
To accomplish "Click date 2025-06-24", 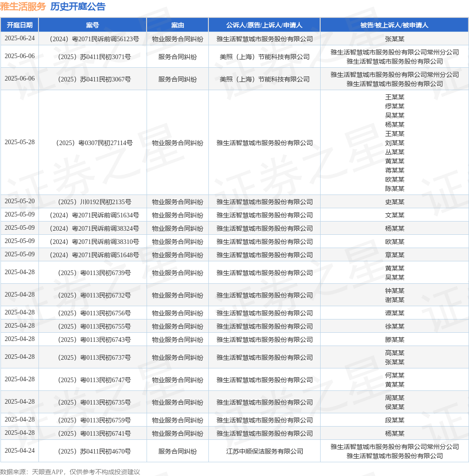I will pos(19,38).
